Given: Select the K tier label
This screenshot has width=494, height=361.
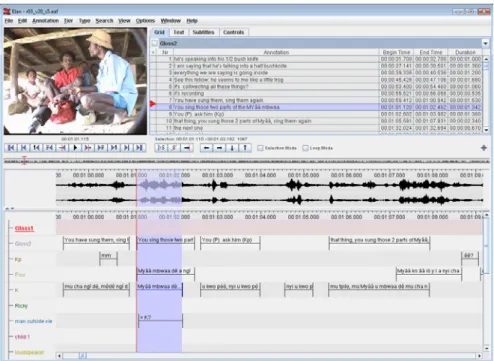Looking at the screenshot, I should pos(17,290).
